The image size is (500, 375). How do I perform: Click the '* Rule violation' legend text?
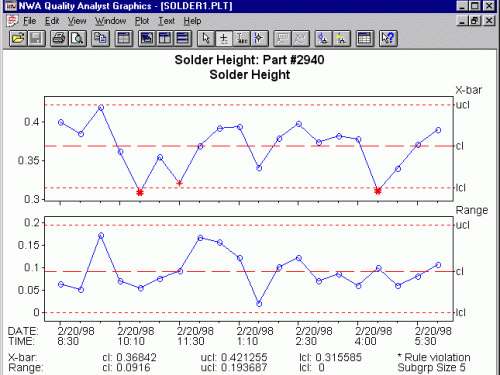click(x=434, y=357)
